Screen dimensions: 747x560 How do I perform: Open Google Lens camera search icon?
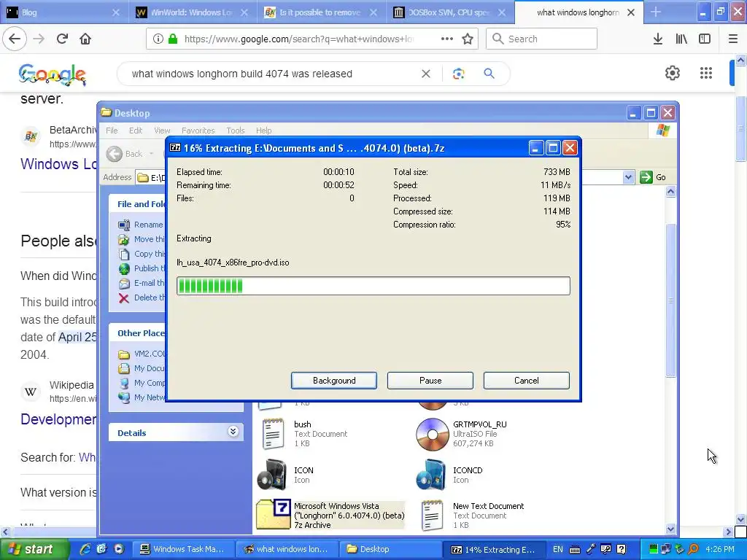pyautogui.click(x=458, y=74)
